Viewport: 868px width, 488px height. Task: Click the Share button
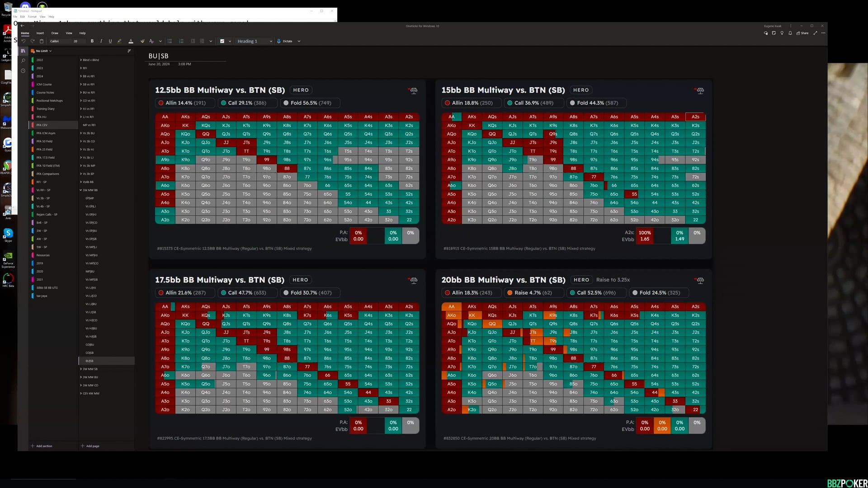(x=802, y=33)
